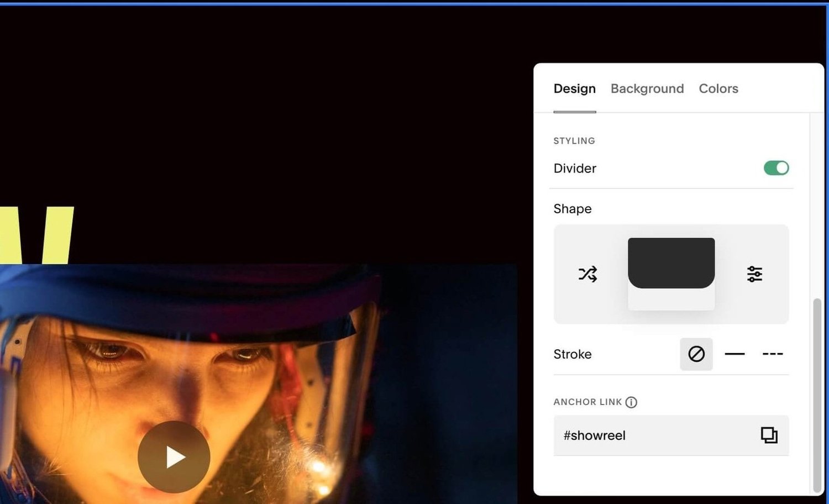Click inside the #showreel anchor field
The image size is (829, 504).
608,435
